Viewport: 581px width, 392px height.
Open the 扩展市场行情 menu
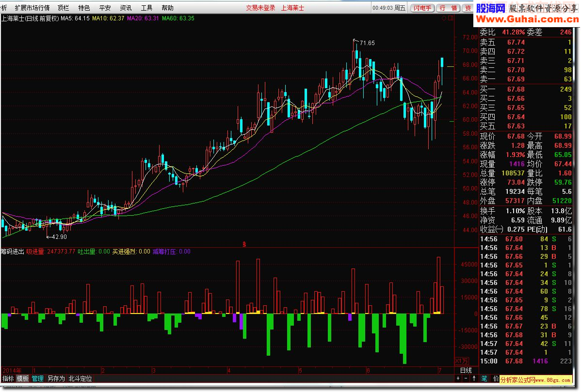(32, 8)
